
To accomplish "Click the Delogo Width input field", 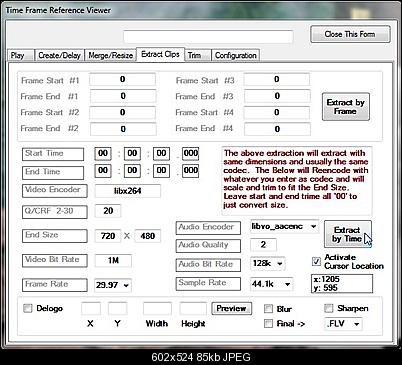I will [157, 308].
